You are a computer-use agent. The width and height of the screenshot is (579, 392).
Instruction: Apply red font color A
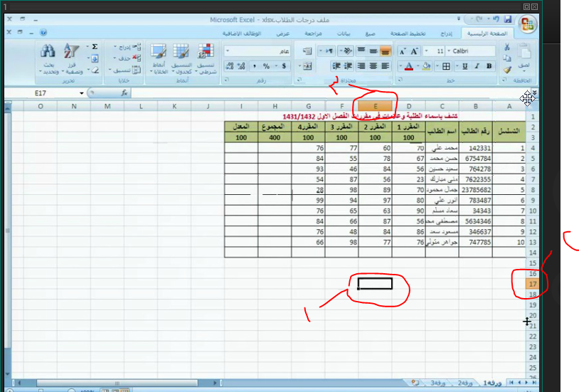click(409, 66)
